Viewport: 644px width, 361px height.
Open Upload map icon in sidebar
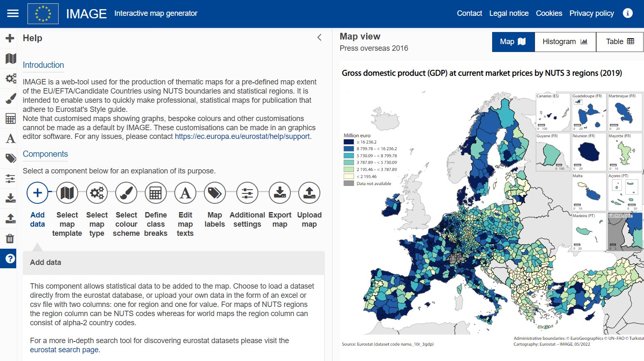click(x=10, y=218)
